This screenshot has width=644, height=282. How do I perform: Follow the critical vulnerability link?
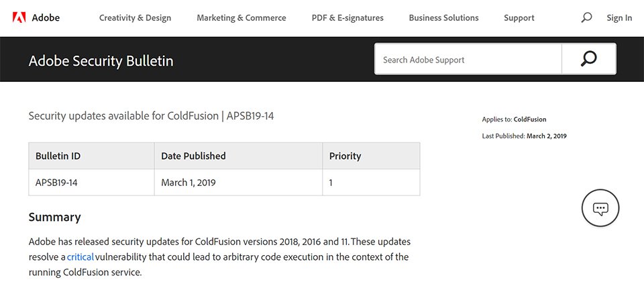click(x=80, y=257)
